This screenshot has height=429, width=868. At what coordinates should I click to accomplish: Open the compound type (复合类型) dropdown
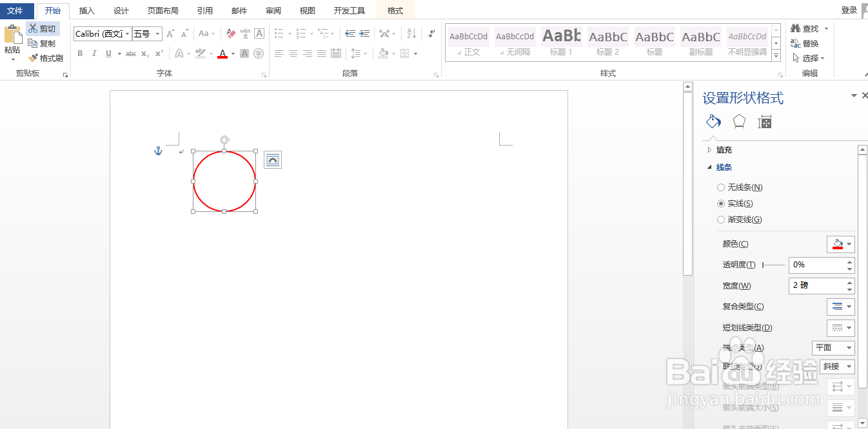pyautogui.click(x=841, y=307)
